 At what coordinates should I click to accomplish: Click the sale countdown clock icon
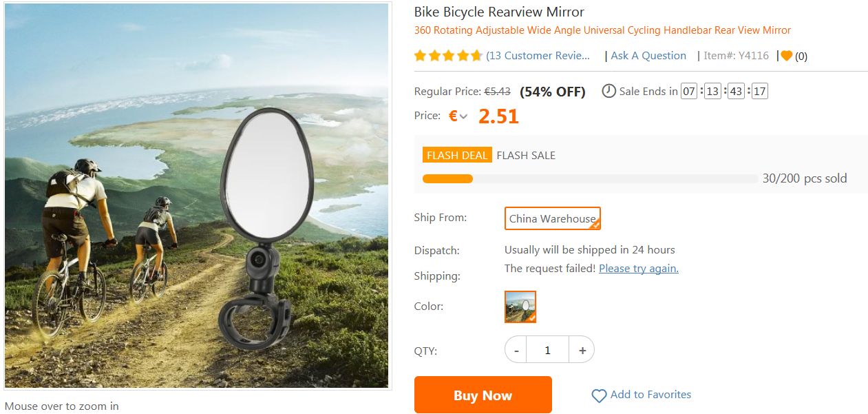(x=608, y=91)
